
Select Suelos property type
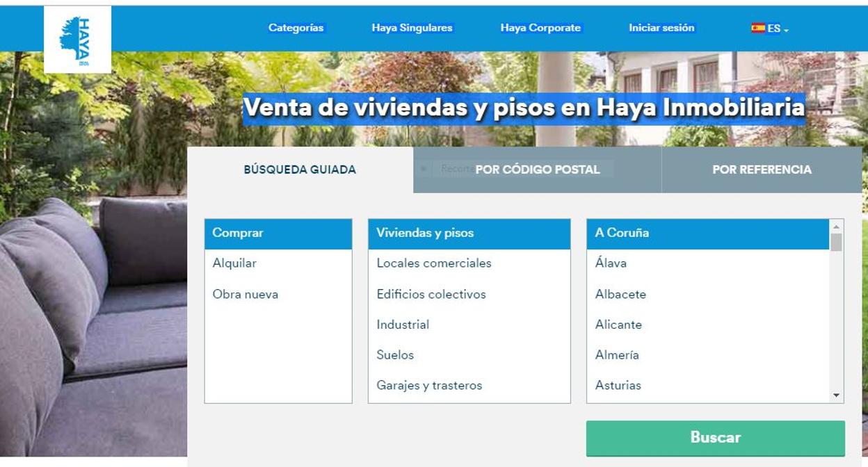pyautogui.click(x=395, y=354)
